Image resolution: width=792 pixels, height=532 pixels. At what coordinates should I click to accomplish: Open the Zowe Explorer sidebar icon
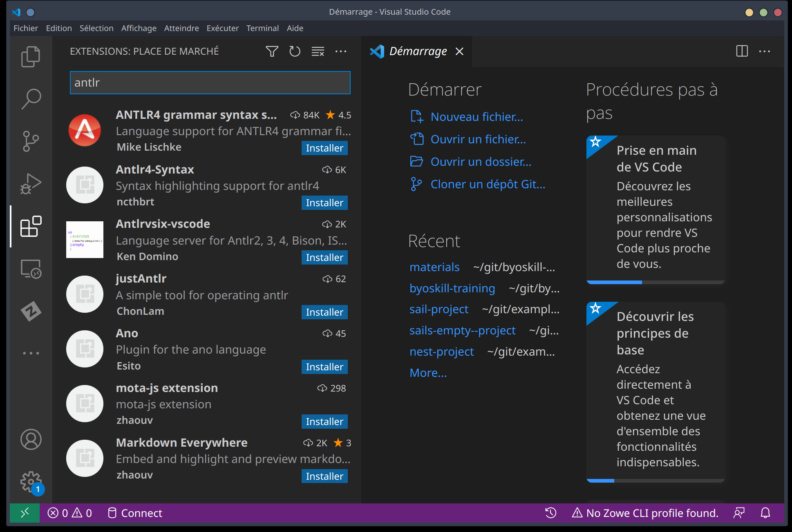31,312
